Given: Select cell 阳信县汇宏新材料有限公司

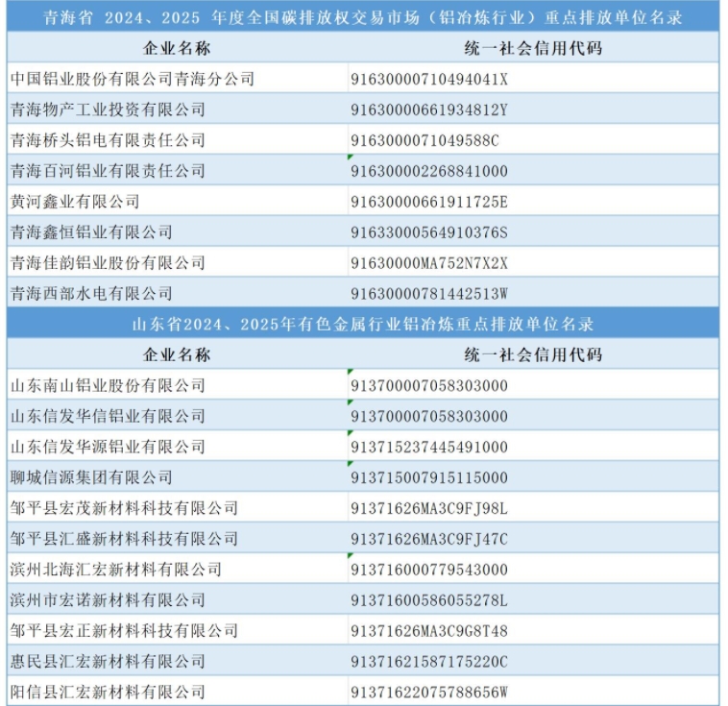Looking at the screenshot, I should [x=178, y=692].
